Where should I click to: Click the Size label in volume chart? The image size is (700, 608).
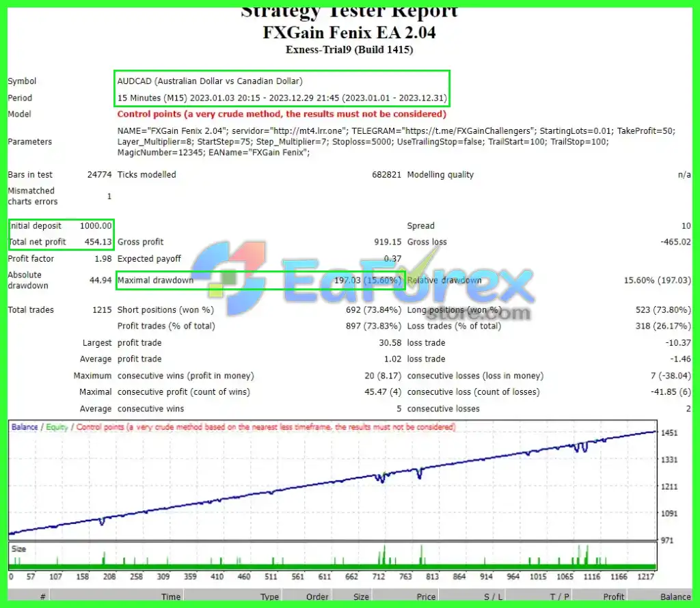[x=18, y=549]
